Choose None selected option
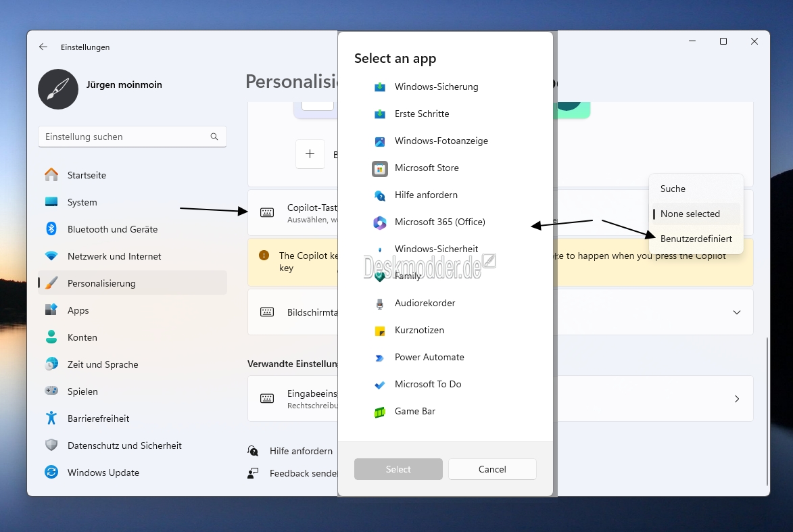The width and height of the screenshot is (793, 532). [x=696, y=214]
